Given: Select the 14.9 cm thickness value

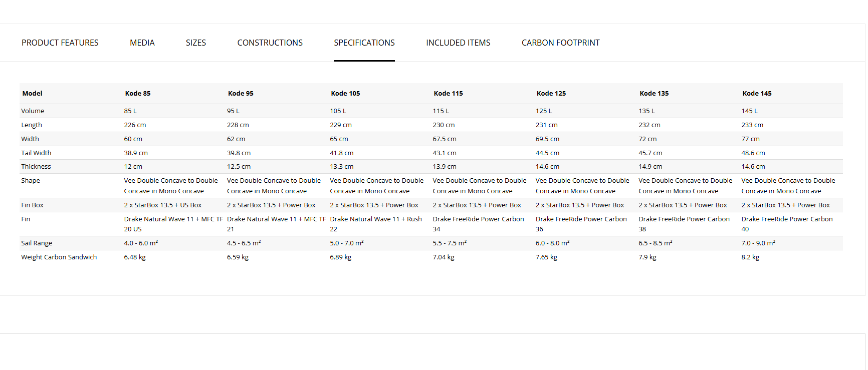Looking at the screenshot, I should click(x=650, y=166).
